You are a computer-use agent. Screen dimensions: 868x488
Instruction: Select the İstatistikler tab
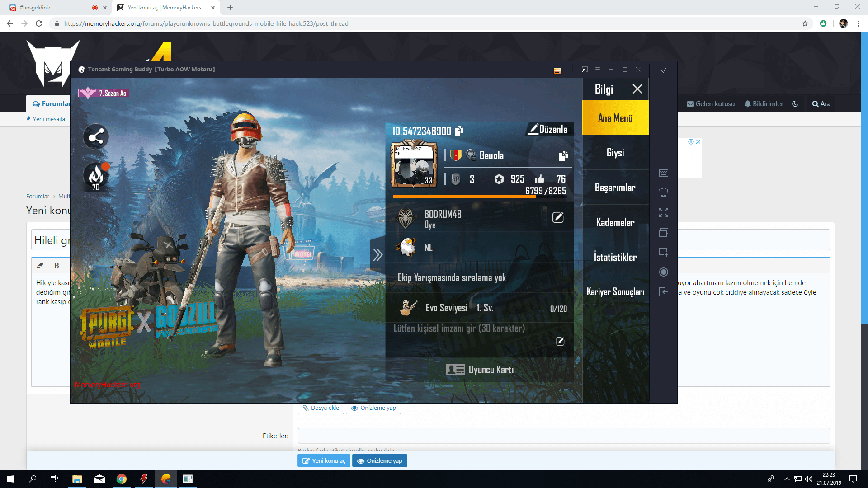tap(615, 257)
